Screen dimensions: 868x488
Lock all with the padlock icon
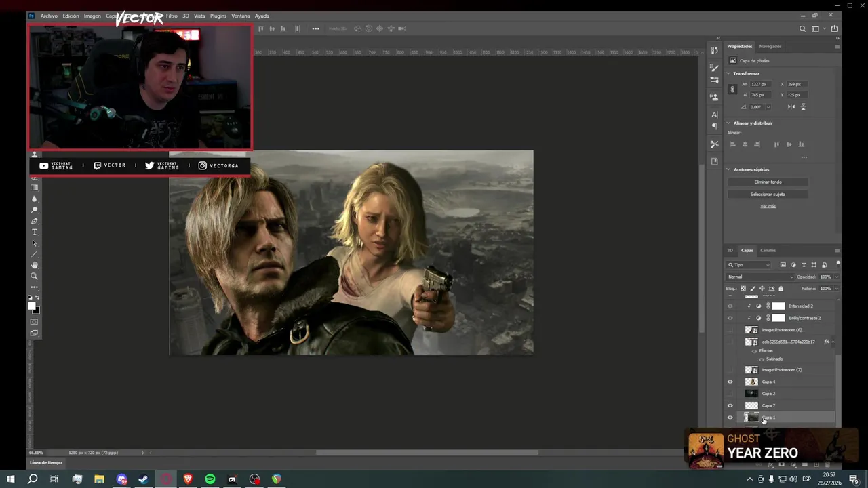781,289
